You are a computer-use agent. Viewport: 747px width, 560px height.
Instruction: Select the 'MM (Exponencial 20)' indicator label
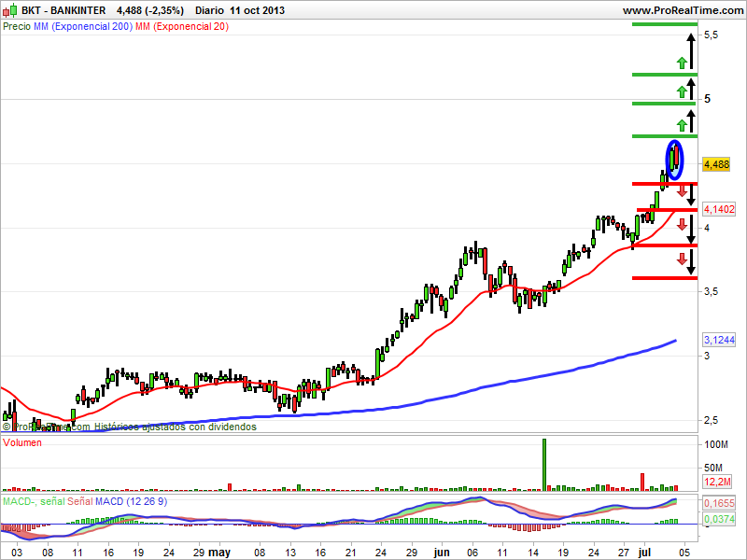182,27
